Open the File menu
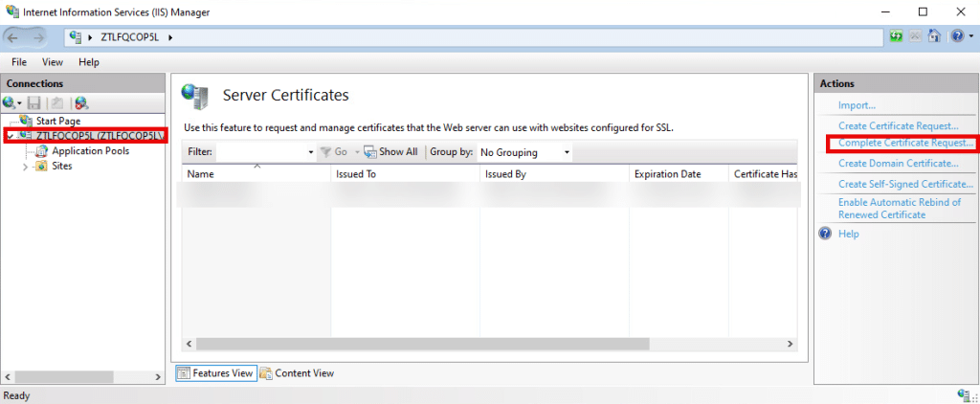 point(18,62)
